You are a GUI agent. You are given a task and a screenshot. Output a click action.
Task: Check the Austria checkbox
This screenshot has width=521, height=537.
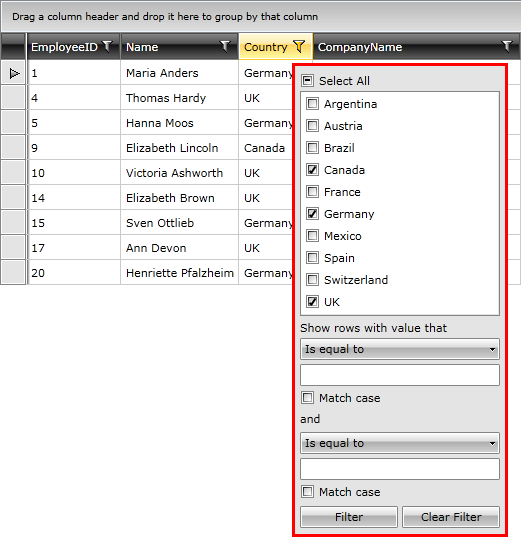tap(312, 126)
